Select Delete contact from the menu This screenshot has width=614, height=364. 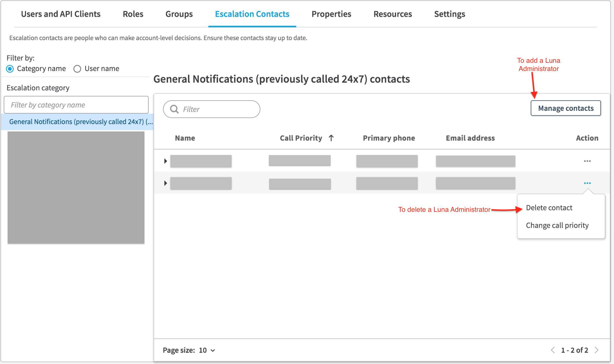coord(549,208)
